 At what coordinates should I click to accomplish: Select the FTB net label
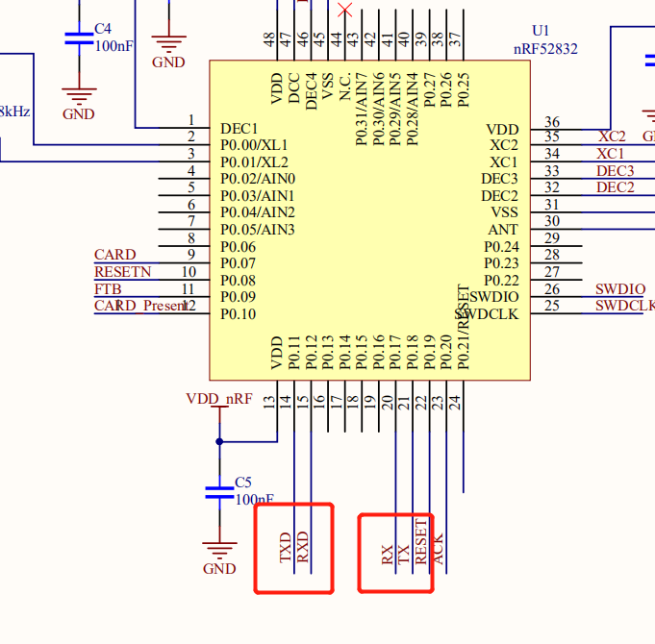tap(108, 288)
